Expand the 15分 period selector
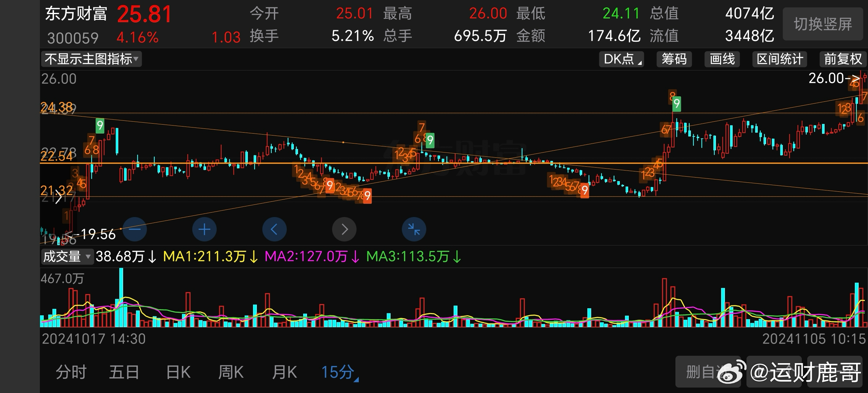The image size is (868, 393). (x=340, y=372)
